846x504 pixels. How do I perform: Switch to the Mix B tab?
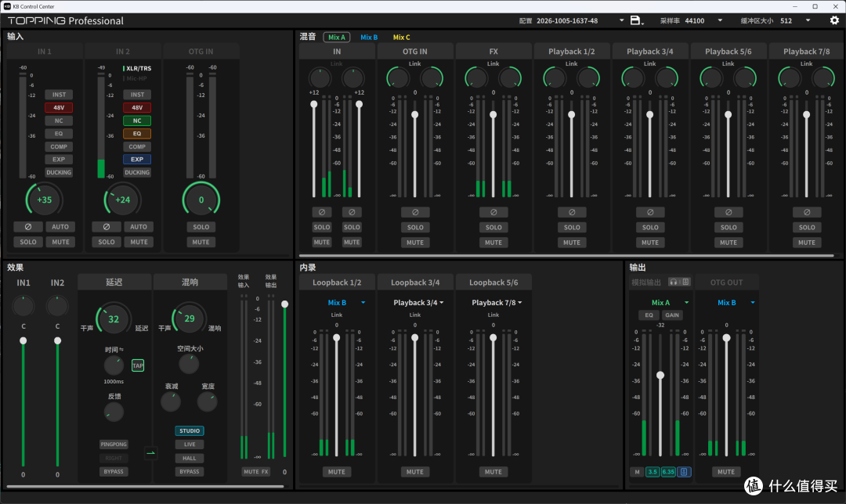click(x=369, y=38)
